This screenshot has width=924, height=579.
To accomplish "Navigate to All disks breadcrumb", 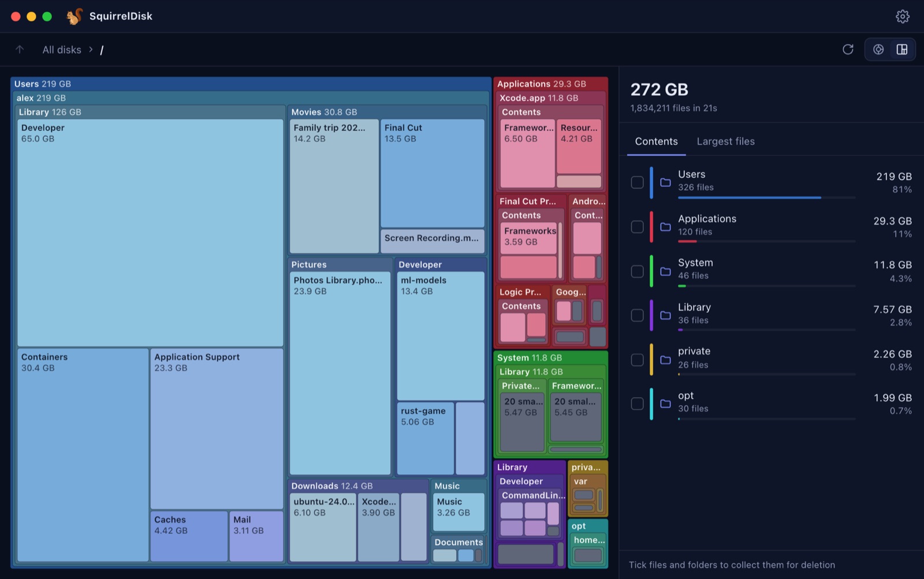I will coord(62,50).
